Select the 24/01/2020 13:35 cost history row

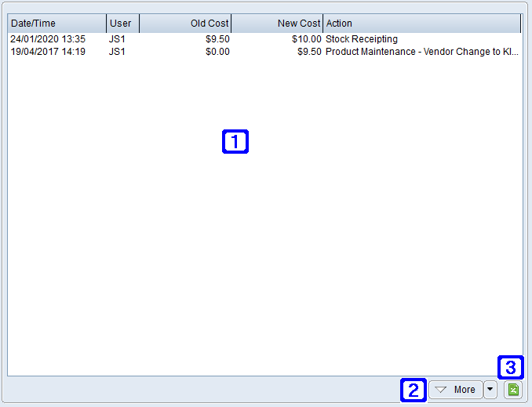point(48,39)
